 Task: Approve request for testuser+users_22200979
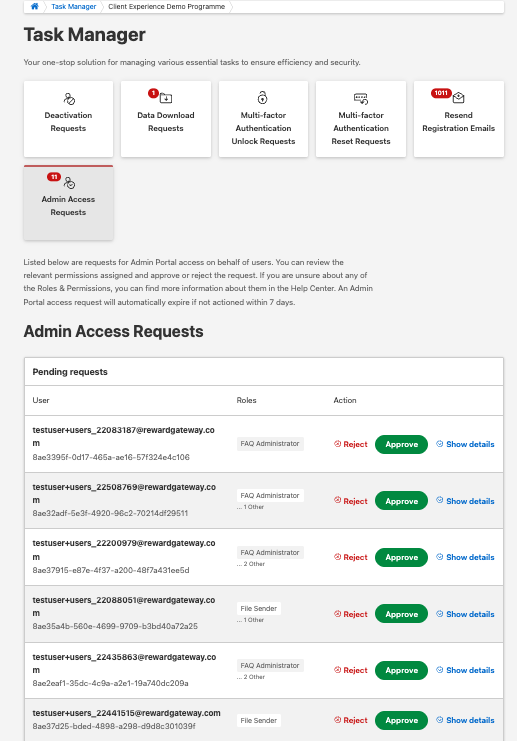[x=401, y=557]
